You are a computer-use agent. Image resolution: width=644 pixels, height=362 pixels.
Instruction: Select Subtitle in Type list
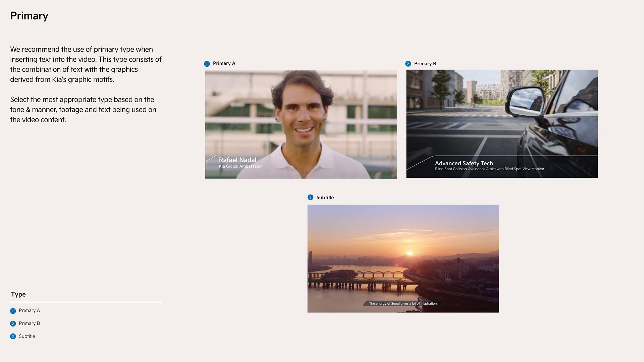(27, 336)
